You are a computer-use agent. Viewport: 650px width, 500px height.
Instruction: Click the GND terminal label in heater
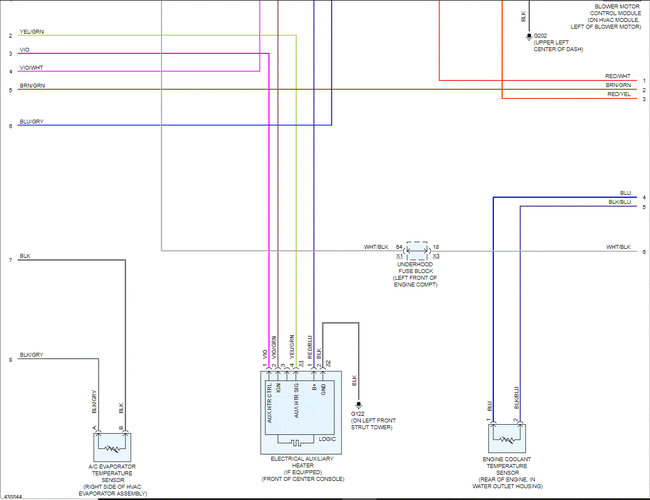(323, 389)
